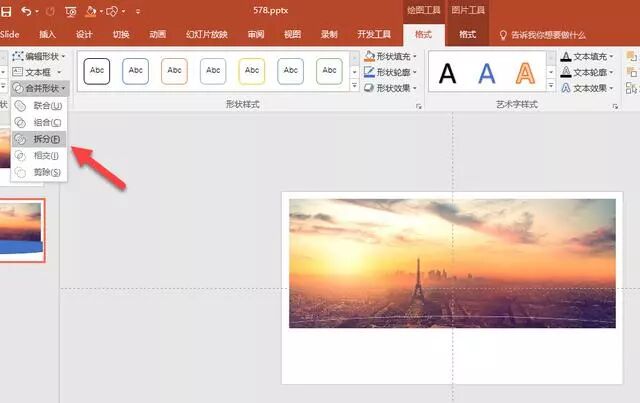Image resolution: width=640 pixels, height=403 pixels.
Task: Apply the green outline Abc shape style
Action: click(x=329, y=71)
